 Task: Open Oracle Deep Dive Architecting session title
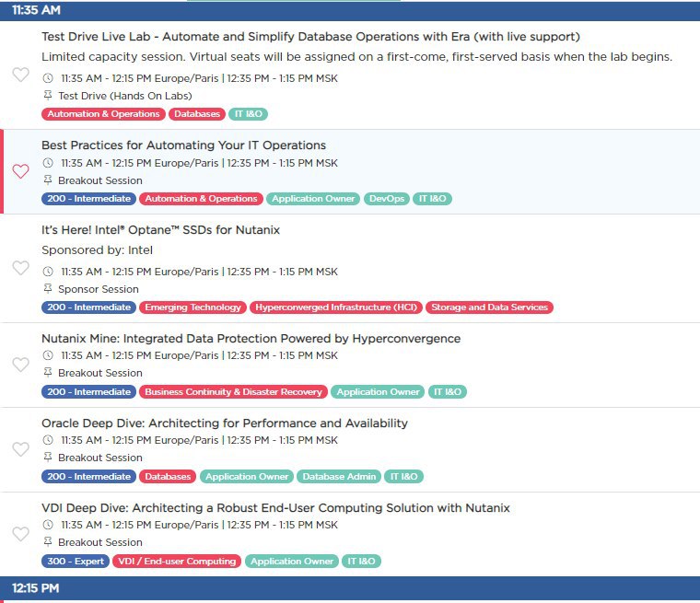point(225,423)
